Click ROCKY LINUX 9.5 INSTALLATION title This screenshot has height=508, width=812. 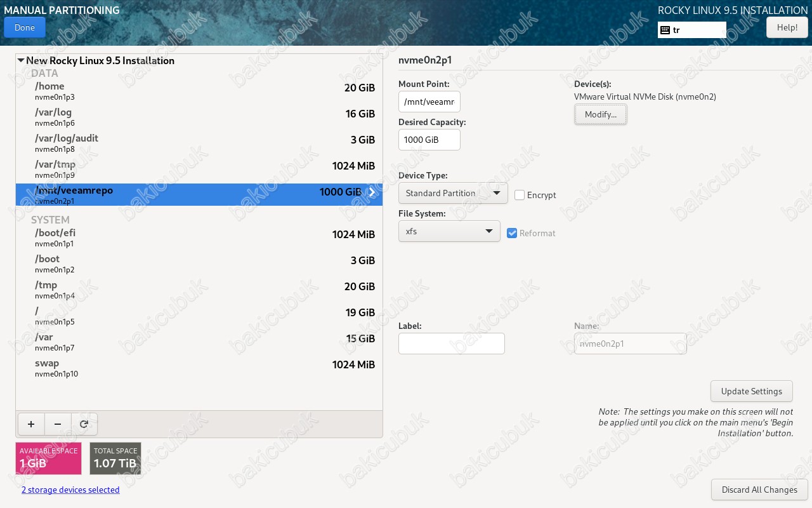(733, 10)
